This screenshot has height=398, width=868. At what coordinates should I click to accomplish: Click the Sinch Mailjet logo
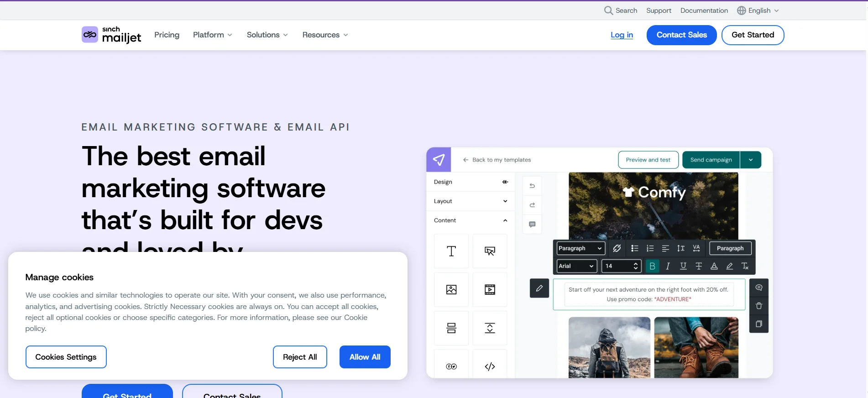(x=111, y=35)
